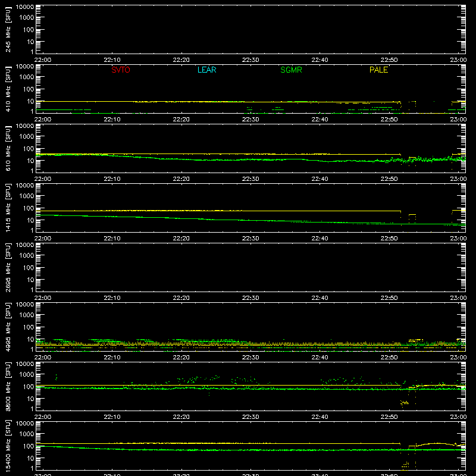Click the green SGMR station label

point(291,70)
